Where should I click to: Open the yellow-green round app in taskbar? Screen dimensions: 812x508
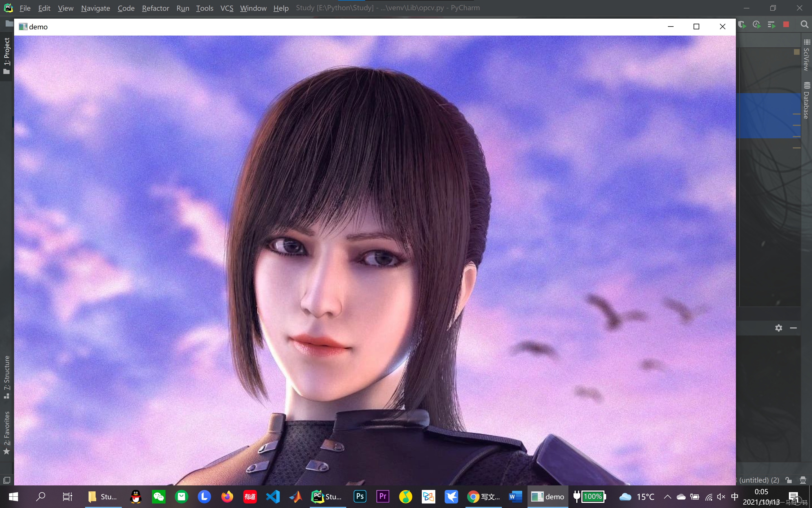[405, 497]
